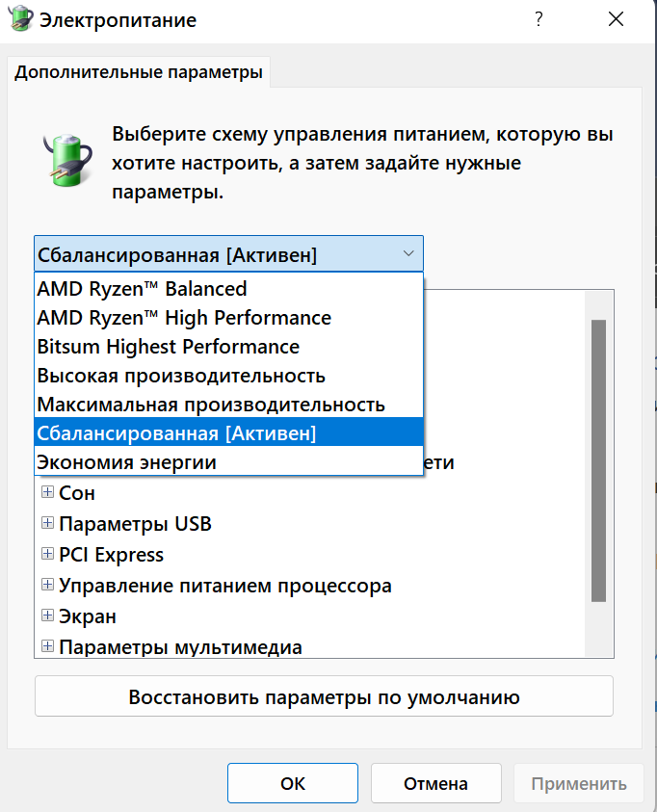657x812 pixels.
Task: Select Bitsum Highest Performance option
Action: (x=168, y=346)
